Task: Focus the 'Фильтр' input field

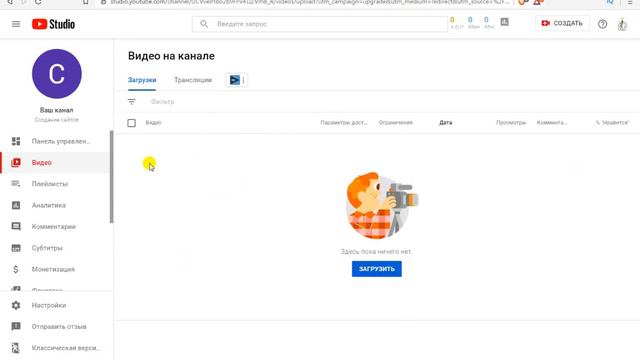Action: (x=162, y=102)
